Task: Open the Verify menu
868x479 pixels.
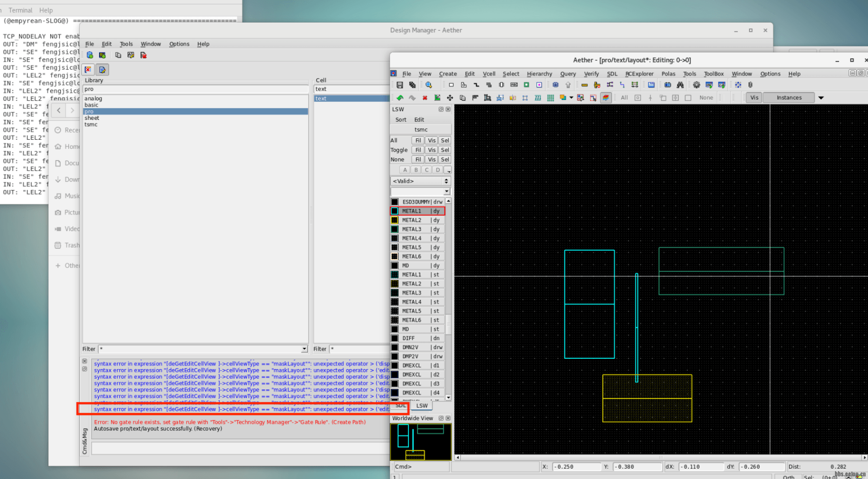Action: 591,74
